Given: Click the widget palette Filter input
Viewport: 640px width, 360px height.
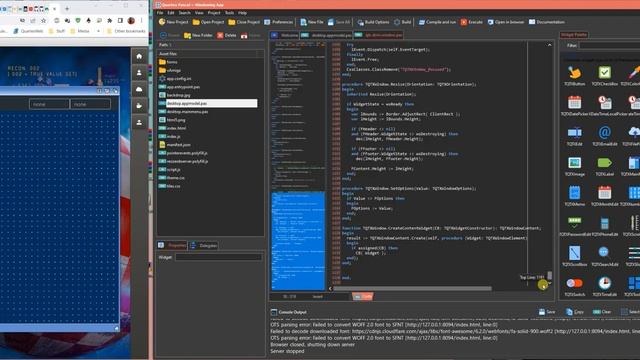Looking at the screenshot, I should tap(610, 46).
